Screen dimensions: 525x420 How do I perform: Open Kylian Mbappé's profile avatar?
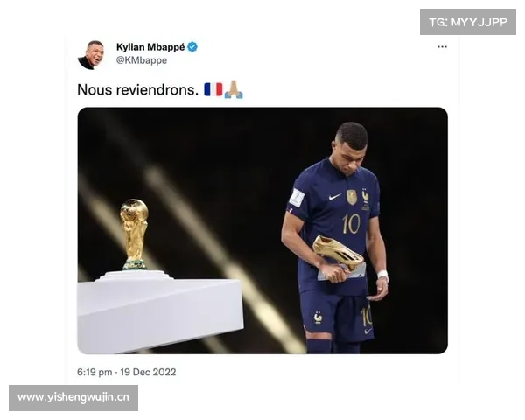pyautogui.click(x=91, y=54)
